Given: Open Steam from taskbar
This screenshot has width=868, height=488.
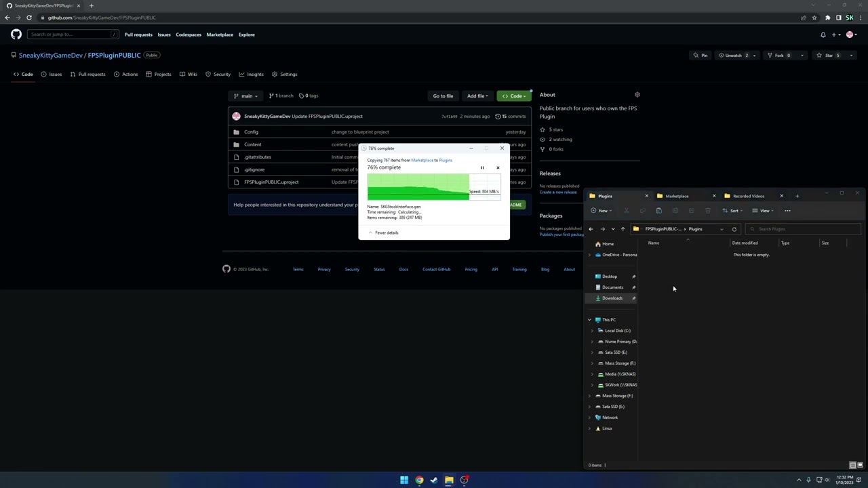Looking at the screenshot, I should tap(434, 480).
